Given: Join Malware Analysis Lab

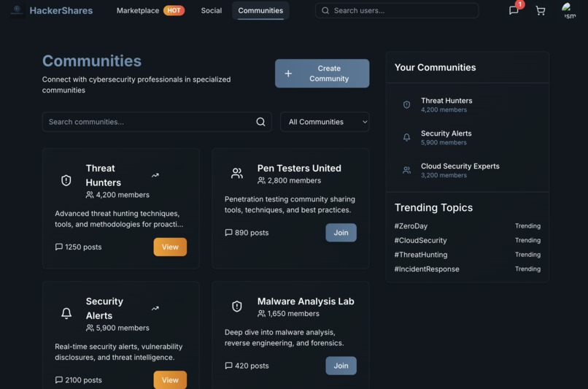Looking at the screenshot, I should pyautogui.click(x=341, y=366).
